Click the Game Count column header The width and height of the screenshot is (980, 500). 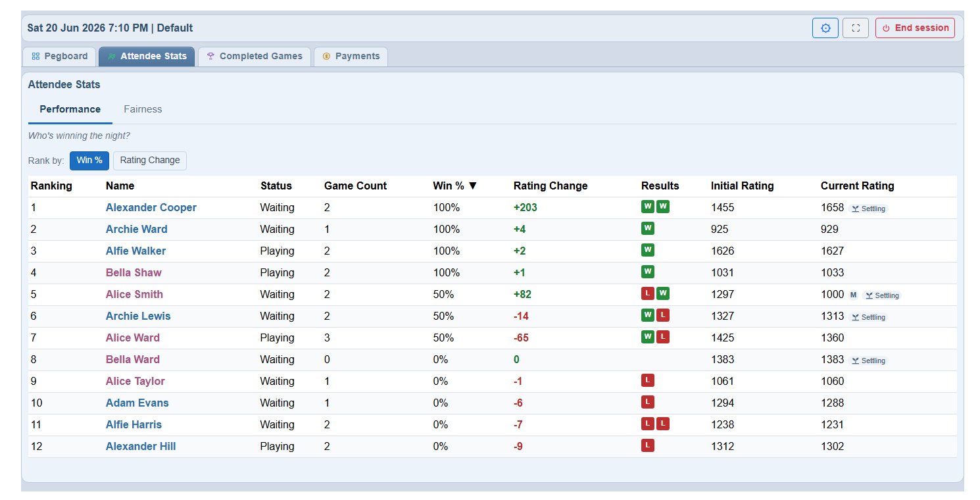[x=355, y=186]
